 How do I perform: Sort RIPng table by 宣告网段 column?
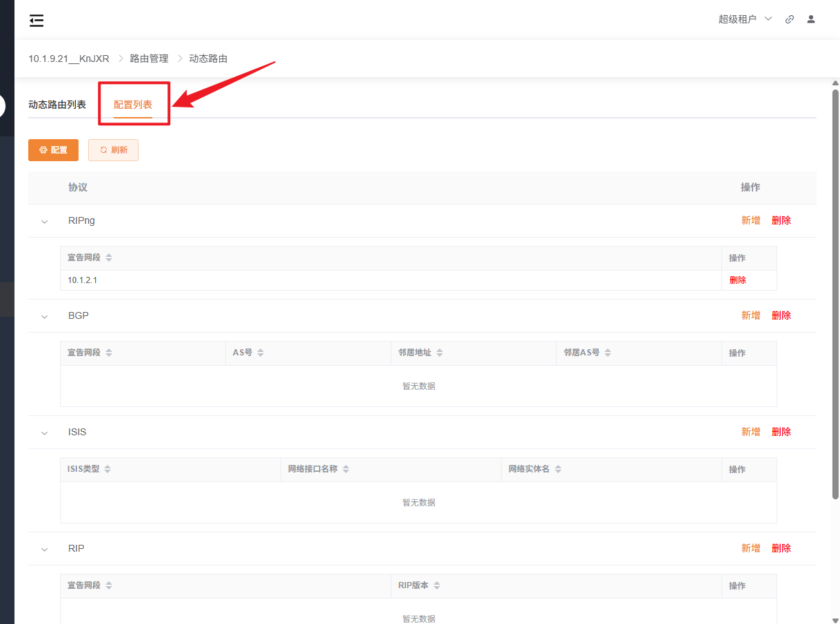pos(109,258)
